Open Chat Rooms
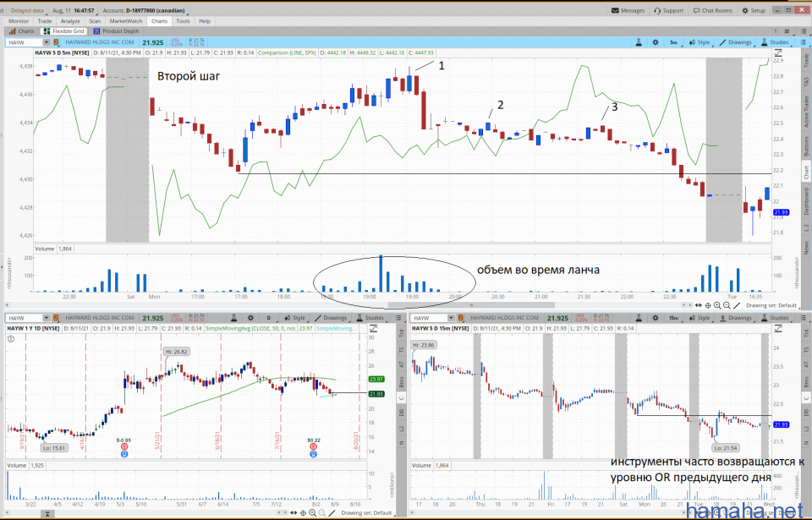Image resolution: width=812 pixels, height=520 pixels. point(712,10)
